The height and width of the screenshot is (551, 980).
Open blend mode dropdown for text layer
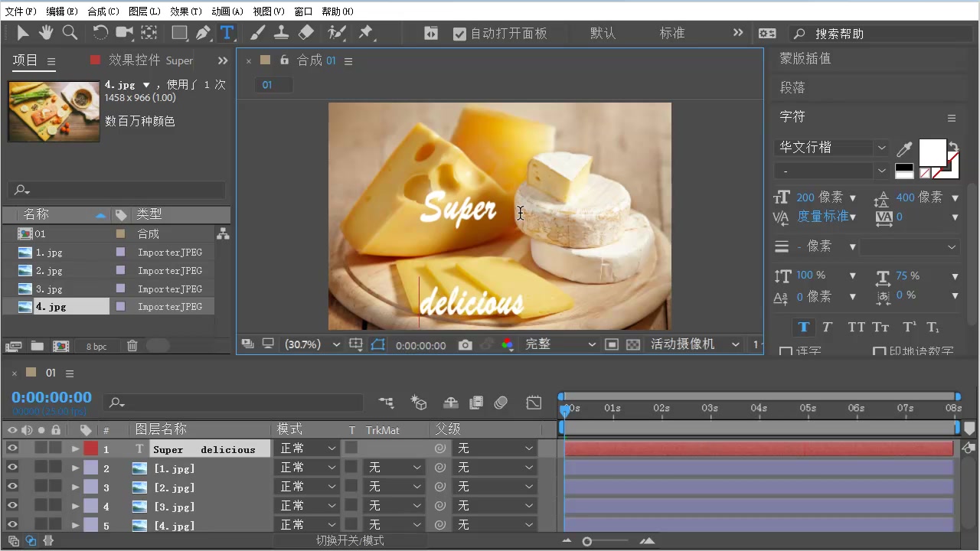click(x=307, y=448)
